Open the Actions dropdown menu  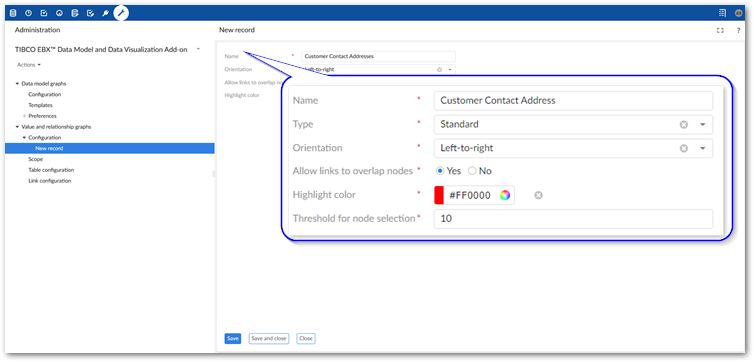(29, 65)
